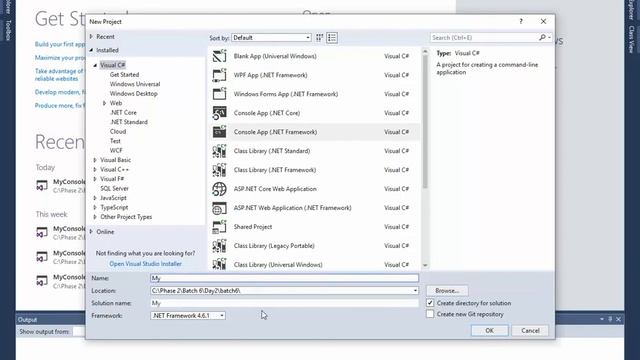Expand the Other Project Types node
Screen dimensions: 640x360
[x=95, y=217]
